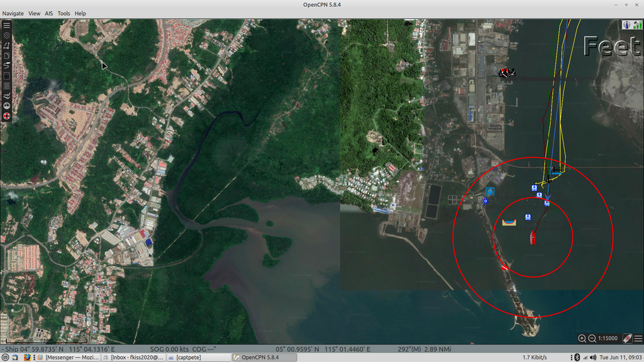This screenshot has width=644, height=362.
Task: Open the View menu
Action: tap(34, 13)
